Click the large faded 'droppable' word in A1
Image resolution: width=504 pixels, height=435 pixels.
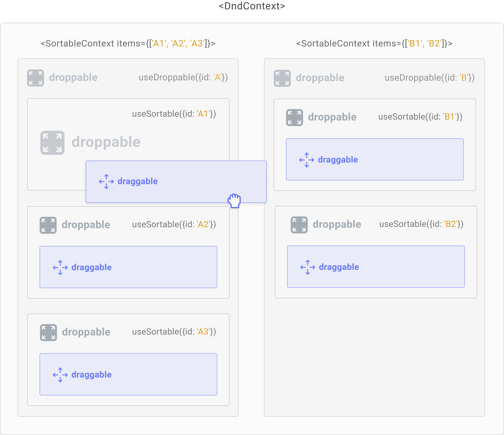(x=106, y=142)
